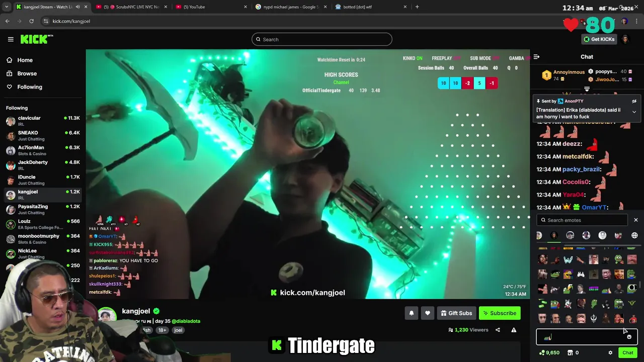
Task: Open SNEAKO channel in following list
Action: pos(43,135)
